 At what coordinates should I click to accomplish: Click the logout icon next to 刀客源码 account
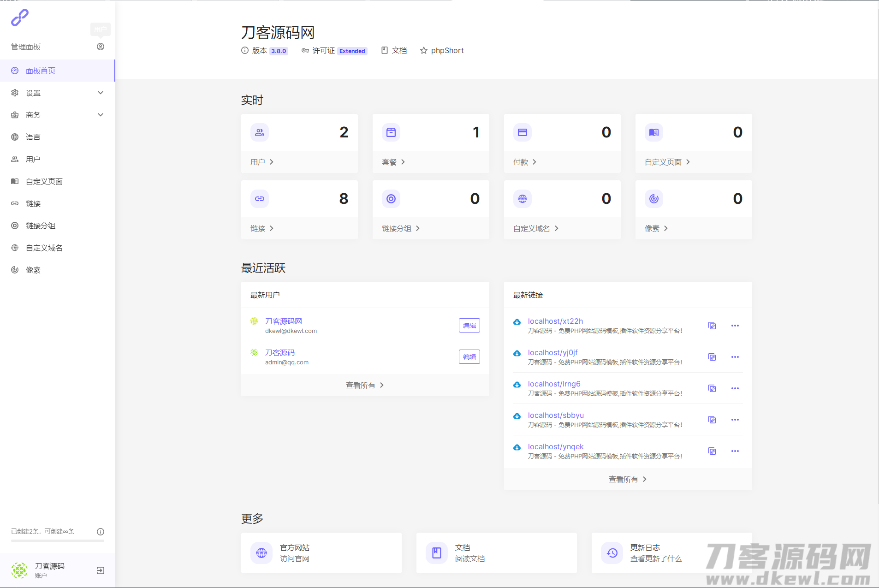point(101,570)
